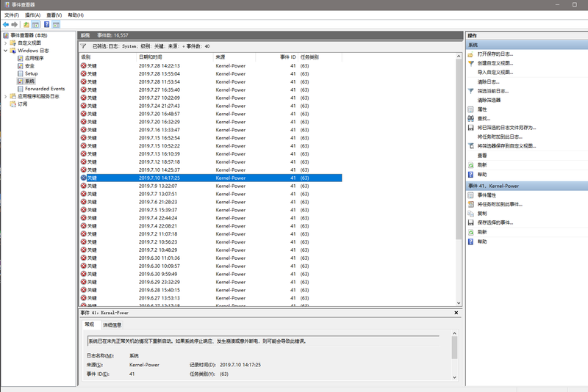Image resolution: width=588 pixels, height=392 pixels.
Task: Select Forwarded Events log in tree
Action: pos(44,89)
